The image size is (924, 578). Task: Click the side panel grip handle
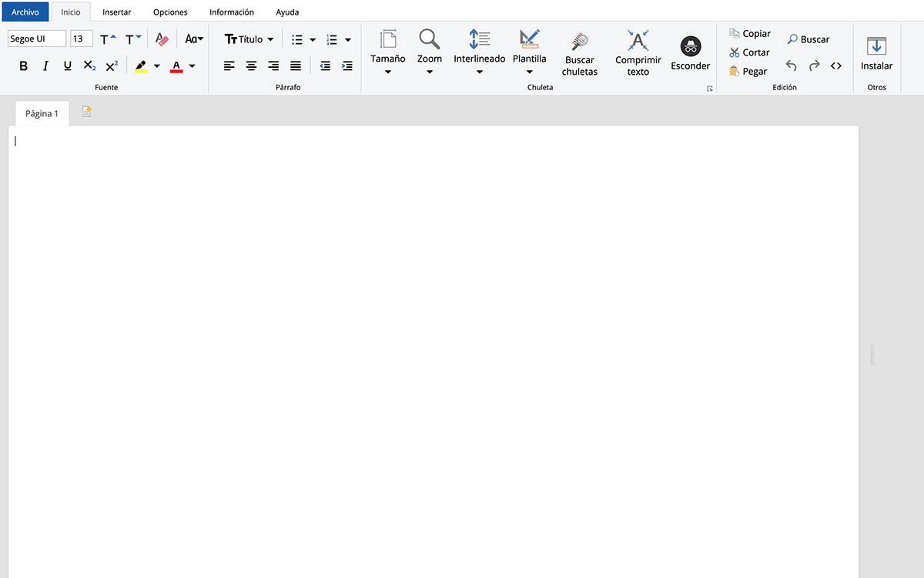pos(872,355)
